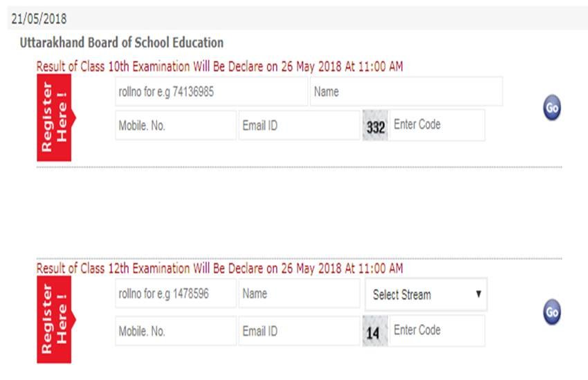Click the Class 10th Register Here banner
This screenshot has width=588, height=380.
tap(54, 118)
